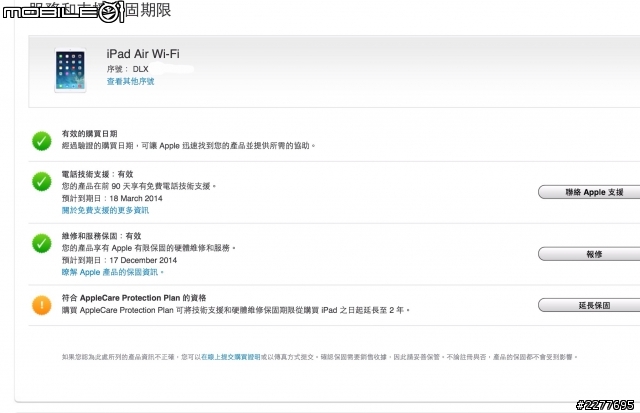The height and width of the screenshot is (413, 640).
Task: Click the iPad Air product thumbnail
Action: pos(70,70)
